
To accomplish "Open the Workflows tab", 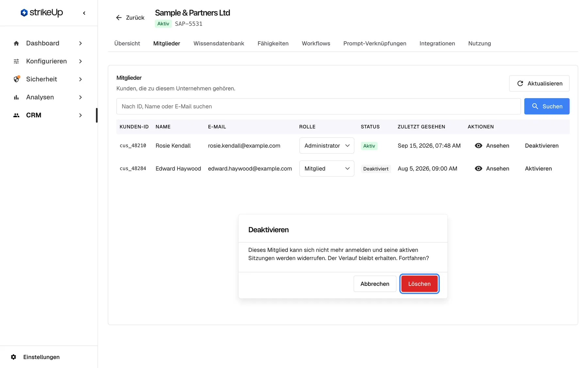I will point(316,44).
